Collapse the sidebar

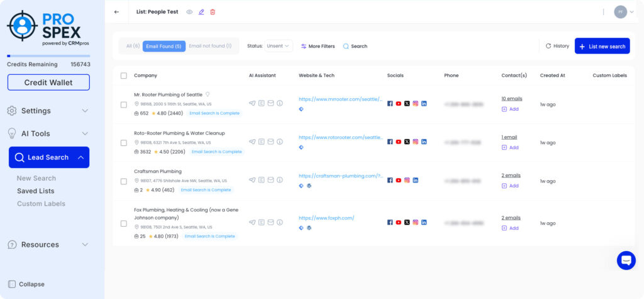[26, 284]
